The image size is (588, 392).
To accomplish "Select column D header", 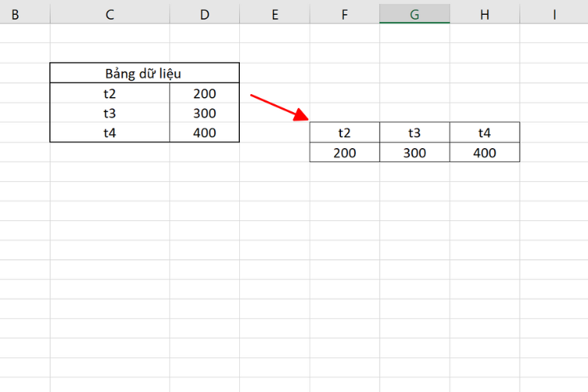I will tap(205, 14).
